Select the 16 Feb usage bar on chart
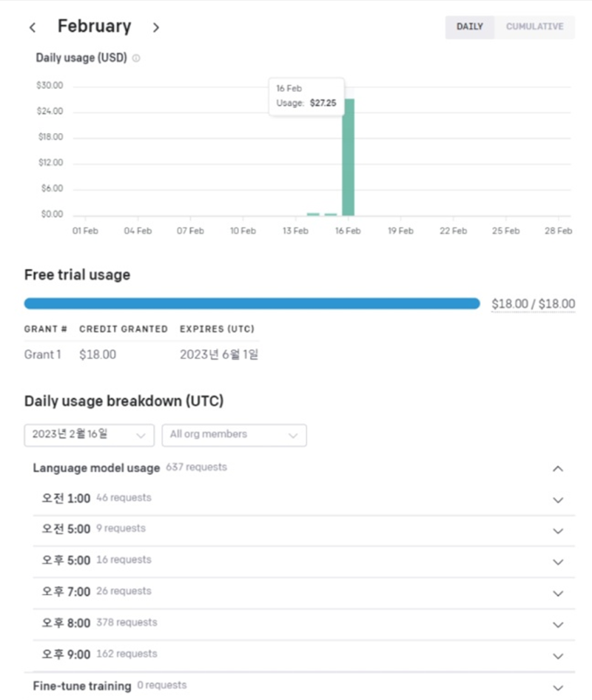This screenshot has height=700, width=592. [349, 155]
